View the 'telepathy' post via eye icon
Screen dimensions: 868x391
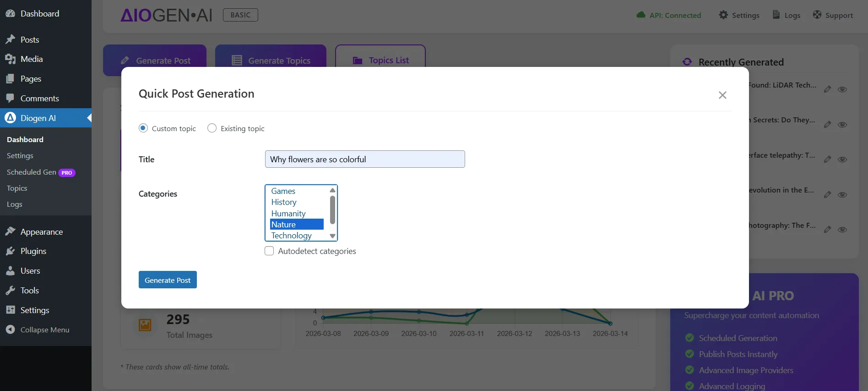pos(842,160)
